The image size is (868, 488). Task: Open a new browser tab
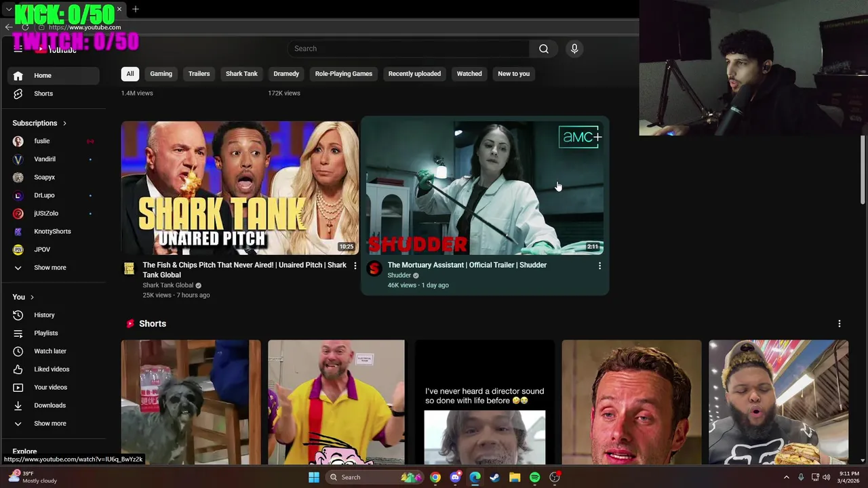point(136,9)
